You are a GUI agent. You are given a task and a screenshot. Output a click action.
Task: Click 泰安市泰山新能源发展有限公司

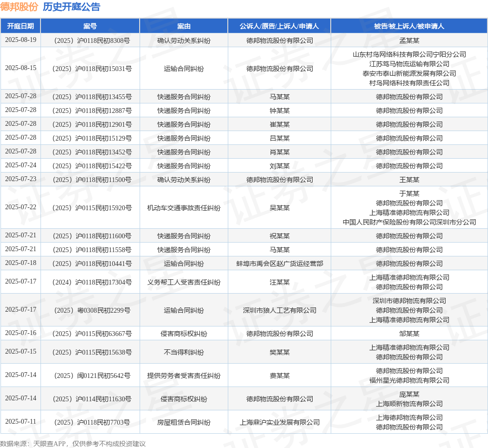point(409,73)
